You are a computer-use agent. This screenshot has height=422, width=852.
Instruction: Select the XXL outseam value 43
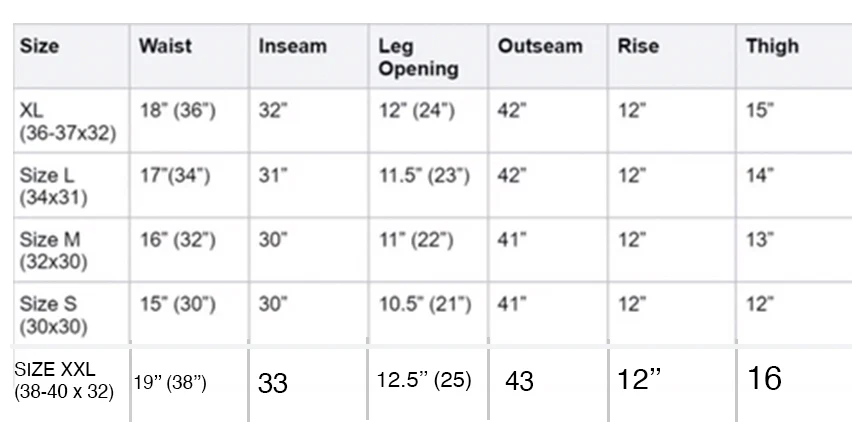tap(519, 381)
